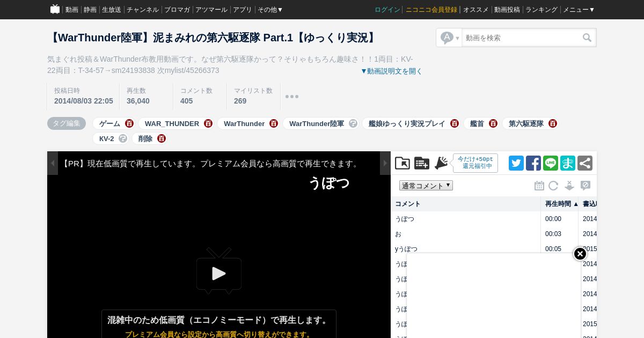This screenshot has width=644, height=338.
Task: Click previous arrow on PR banner
Action: [x=53, y=163]
